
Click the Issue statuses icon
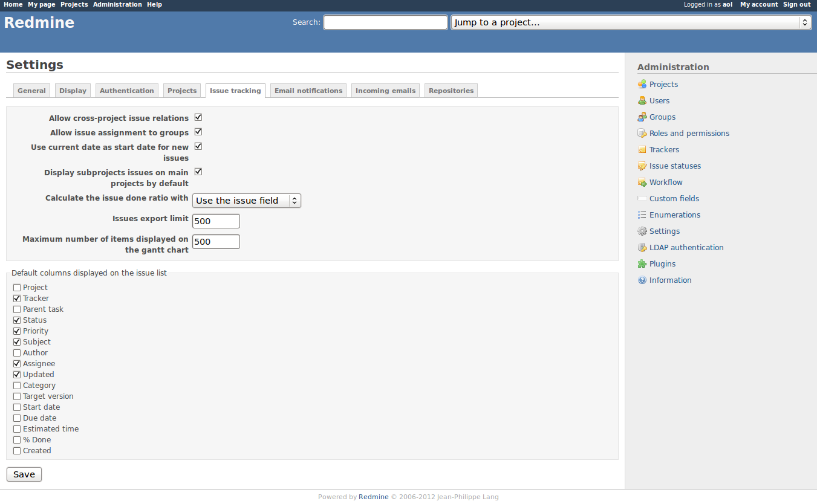coord(642,166)
